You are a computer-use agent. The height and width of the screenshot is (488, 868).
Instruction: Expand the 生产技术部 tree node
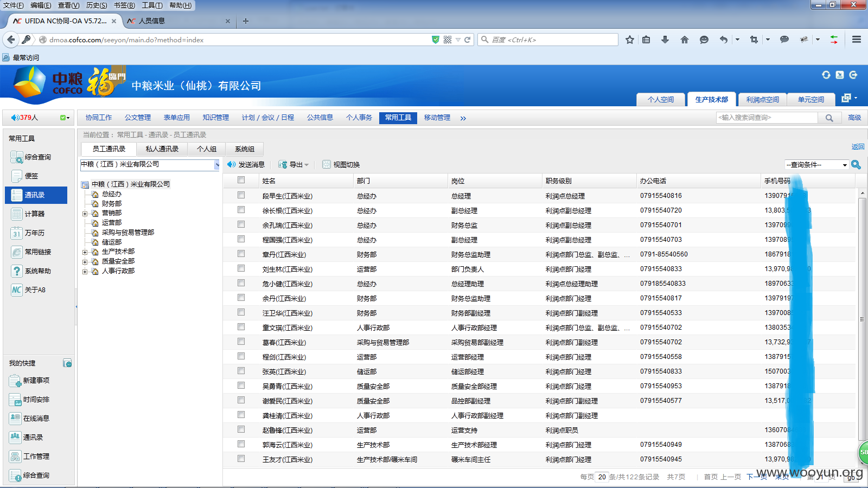[85, 252]
